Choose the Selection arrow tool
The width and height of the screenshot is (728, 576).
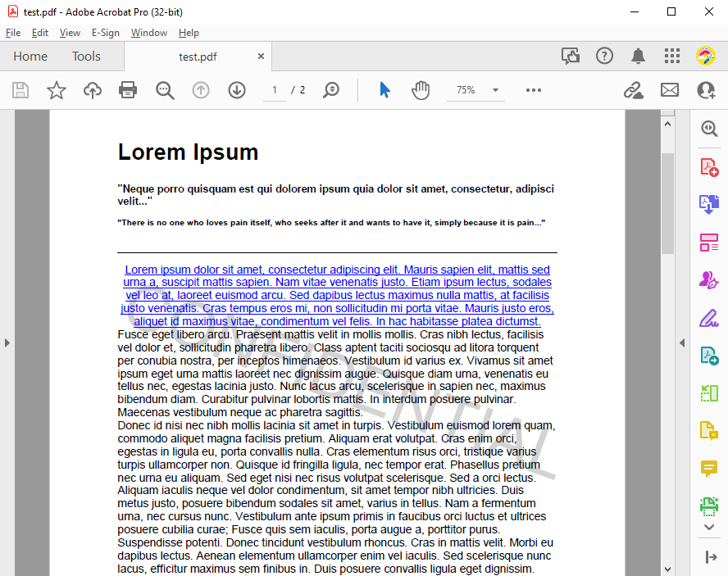[x=384, y=90]
